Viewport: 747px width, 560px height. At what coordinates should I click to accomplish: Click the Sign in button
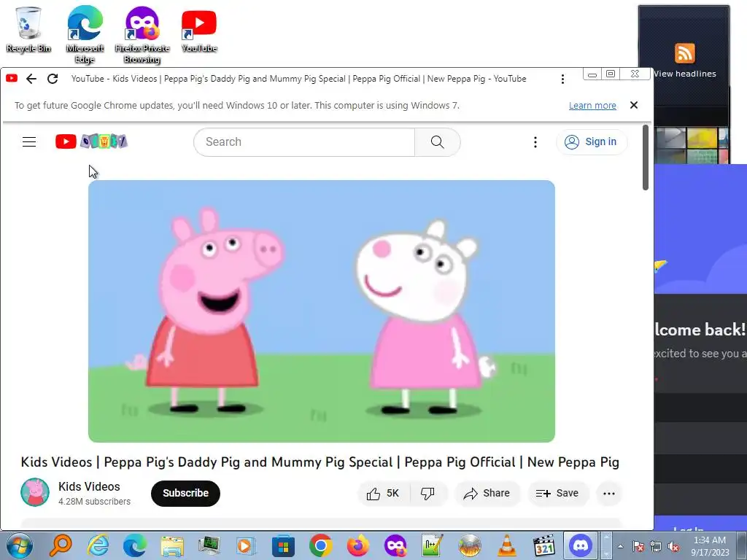(591, 142)
